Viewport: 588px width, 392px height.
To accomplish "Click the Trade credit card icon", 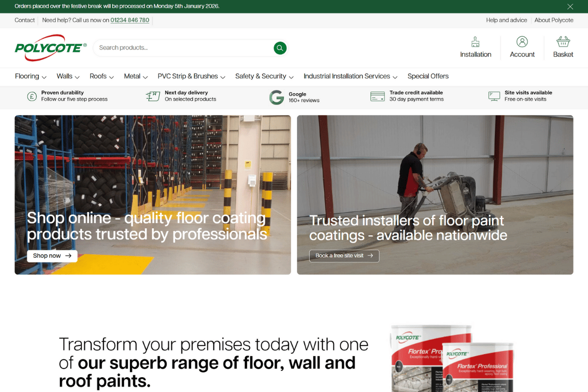I will coord(377,96).
